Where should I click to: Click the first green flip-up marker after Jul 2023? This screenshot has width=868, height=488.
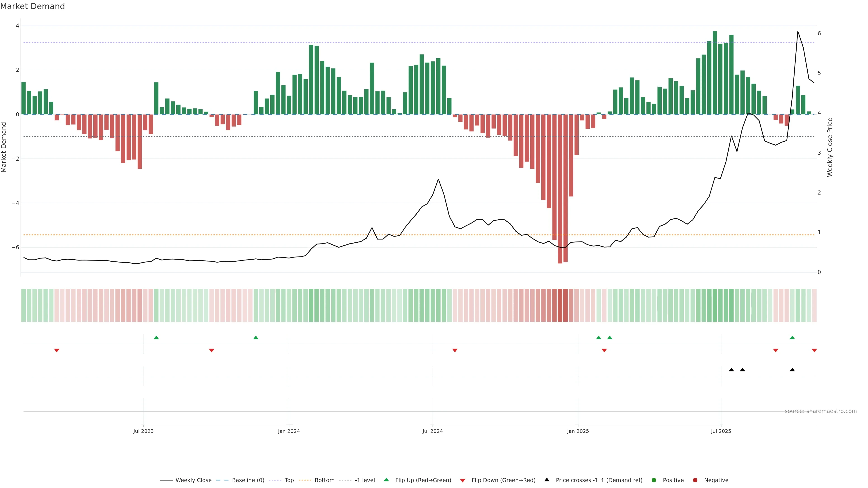[x=156, y=338]
